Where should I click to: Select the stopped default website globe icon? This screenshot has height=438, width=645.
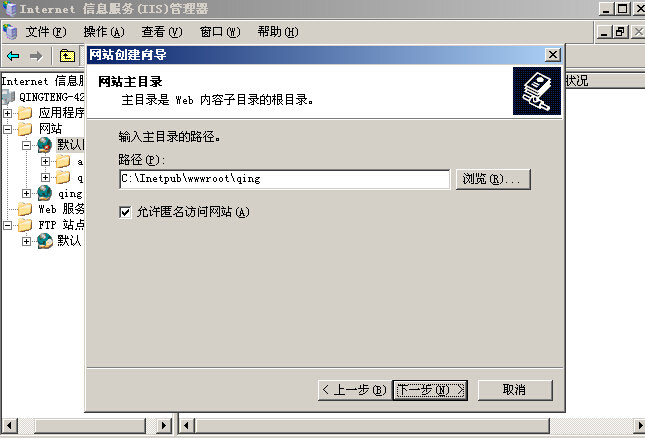[x=44, y=145]
